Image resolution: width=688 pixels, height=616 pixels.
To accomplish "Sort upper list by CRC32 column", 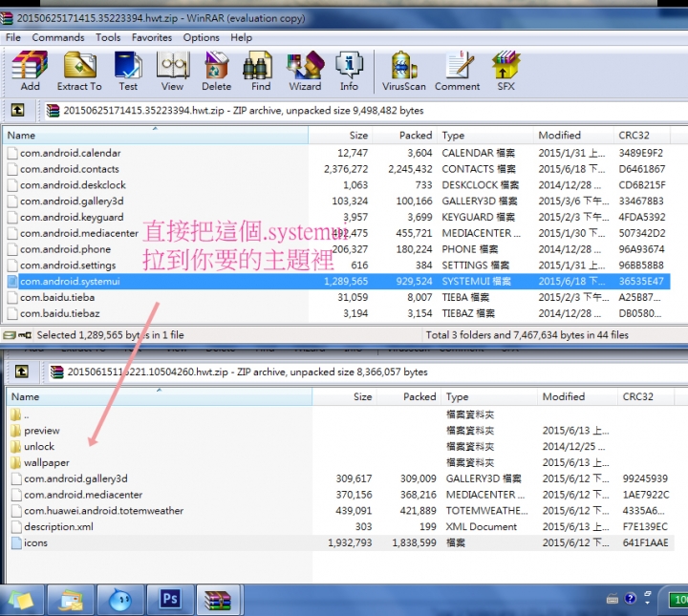I will (x=642, y=135).
